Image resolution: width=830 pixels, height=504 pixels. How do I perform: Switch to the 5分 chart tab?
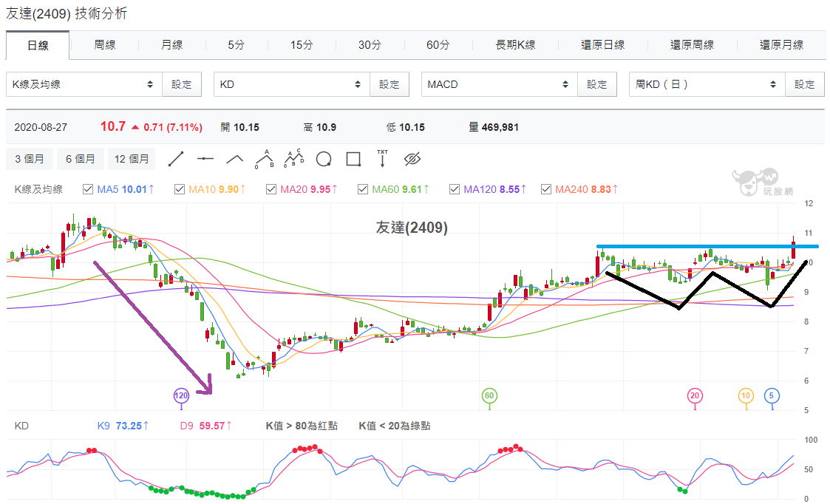coord(236,45)
